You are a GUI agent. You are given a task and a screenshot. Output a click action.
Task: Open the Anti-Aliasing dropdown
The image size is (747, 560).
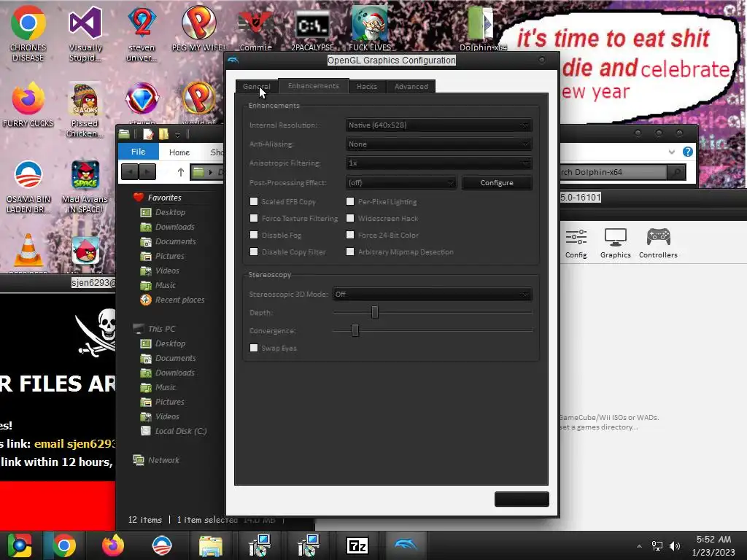[x=438, y=144]
